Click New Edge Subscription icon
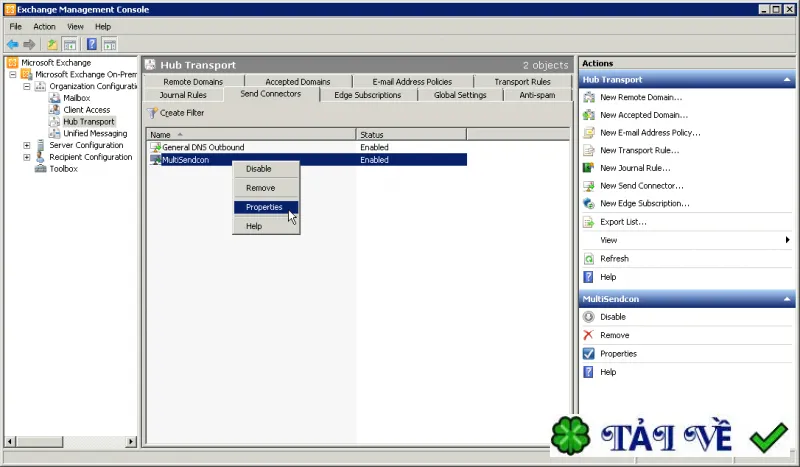 pos(589,204)
